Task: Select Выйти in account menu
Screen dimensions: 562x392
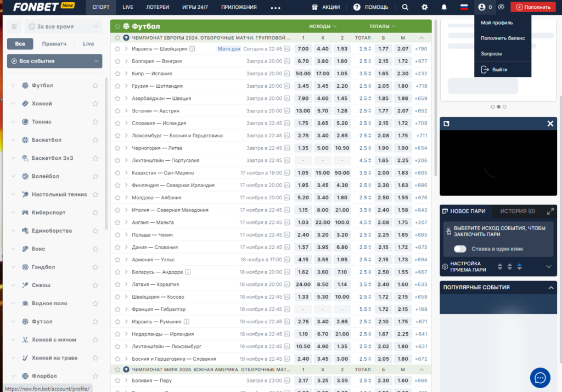Action: [499, 70]
